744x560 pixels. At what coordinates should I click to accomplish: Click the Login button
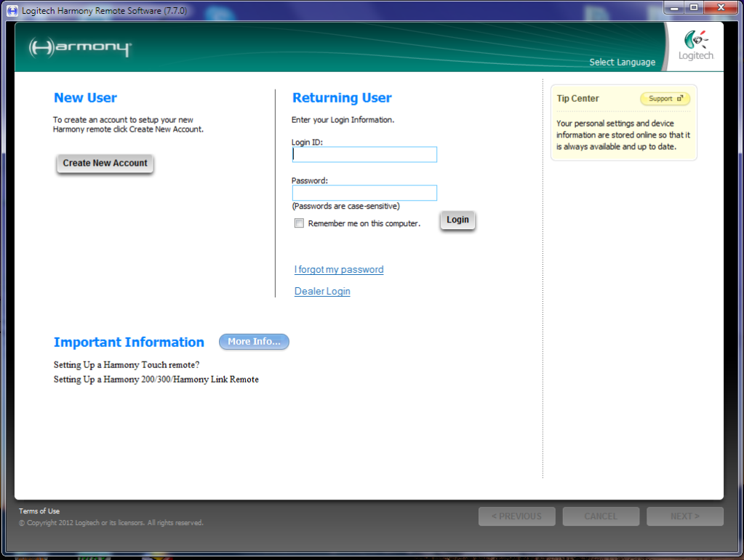click(457, 220)
